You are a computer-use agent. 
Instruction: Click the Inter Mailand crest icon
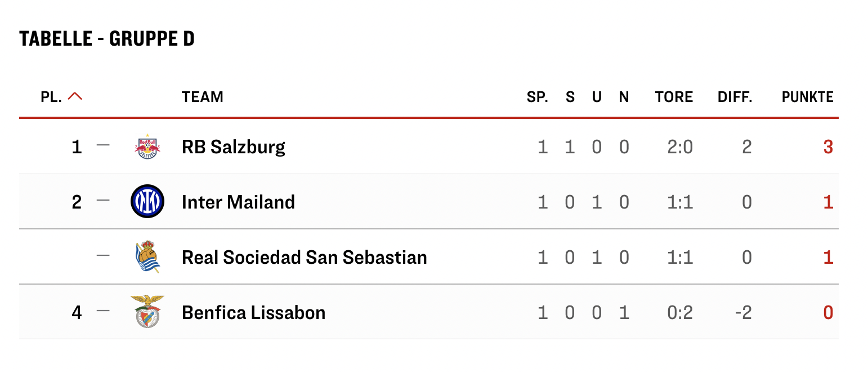(147, 202)
